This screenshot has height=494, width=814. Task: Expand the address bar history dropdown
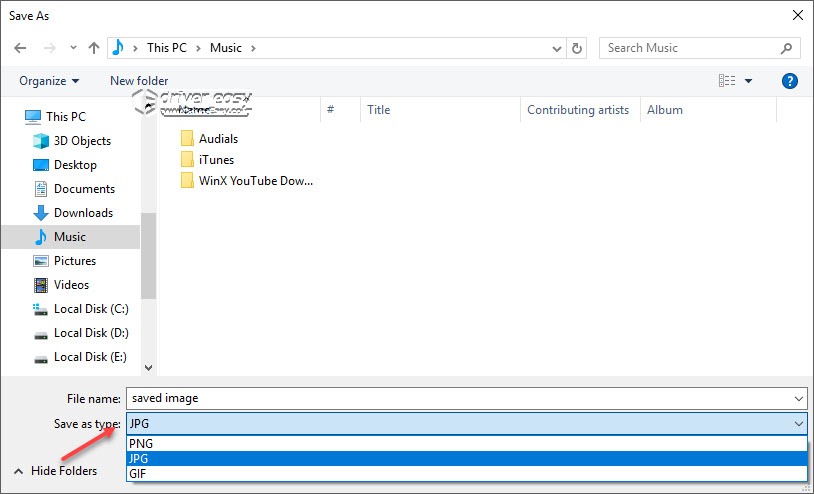coord(557,48)
